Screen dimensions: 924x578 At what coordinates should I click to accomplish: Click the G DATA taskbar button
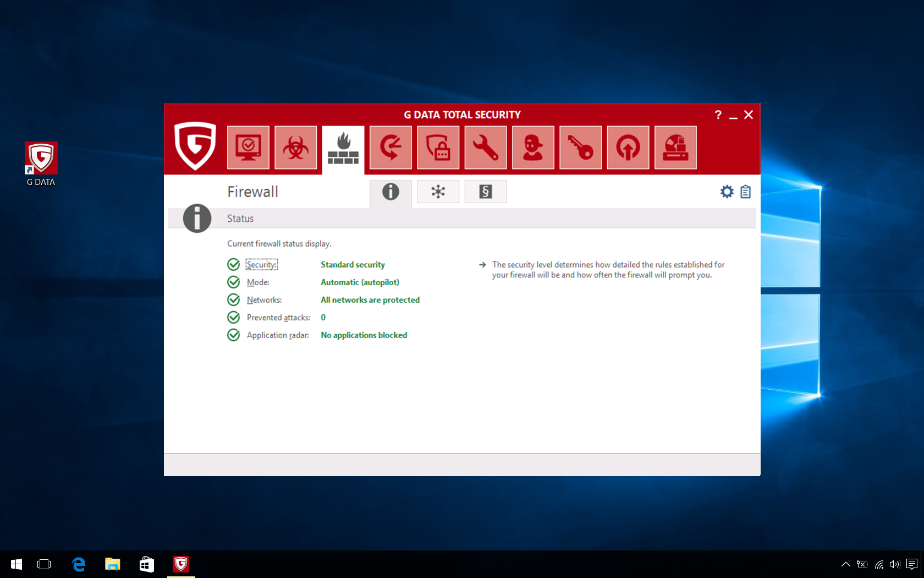pos(181,564)
